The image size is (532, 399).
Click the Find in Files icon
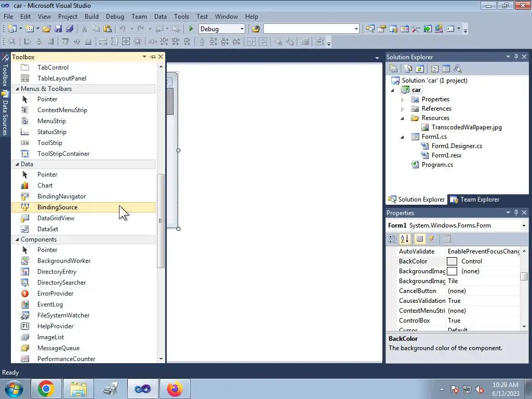[256, 29]
